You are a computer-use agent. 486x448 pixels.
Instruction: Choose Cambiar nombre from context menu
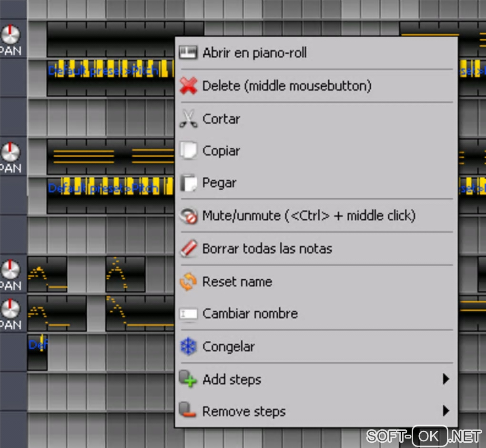[316, 314]
